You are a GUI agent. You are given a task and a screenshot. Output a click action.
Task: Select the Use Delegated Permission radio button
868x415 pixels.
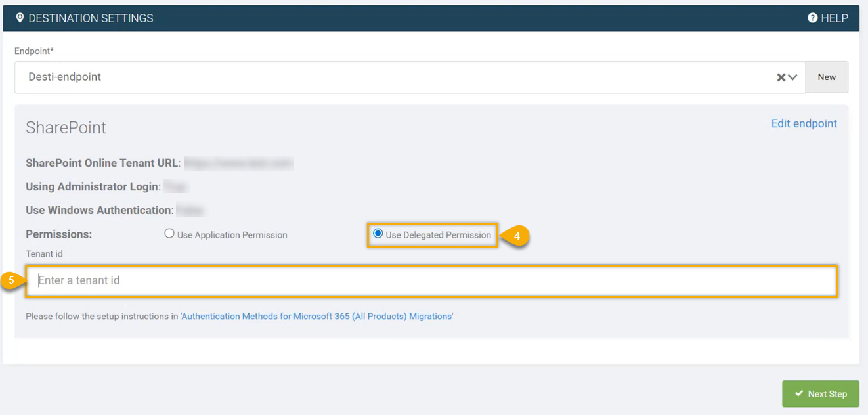378,234
